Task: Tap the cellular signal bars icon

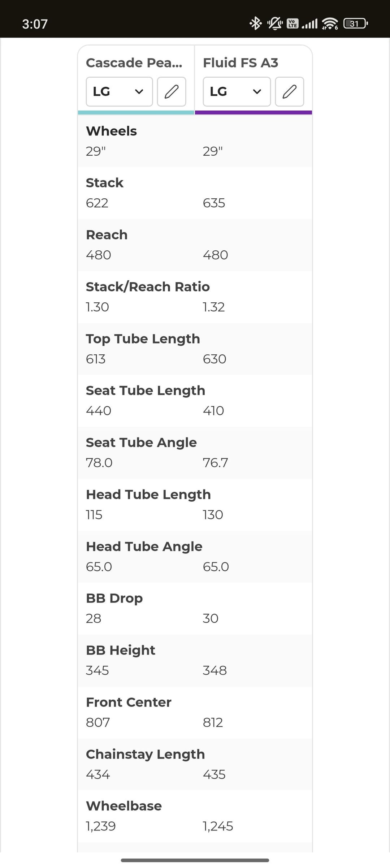Action: (x=309, y=24)
